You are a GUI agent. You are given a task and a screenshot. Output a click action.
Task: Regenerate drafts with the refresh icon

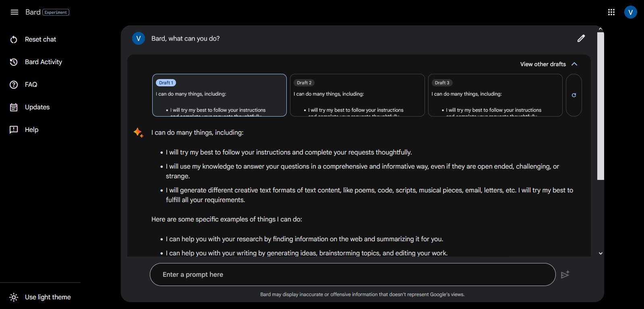(x=574, y=95)
